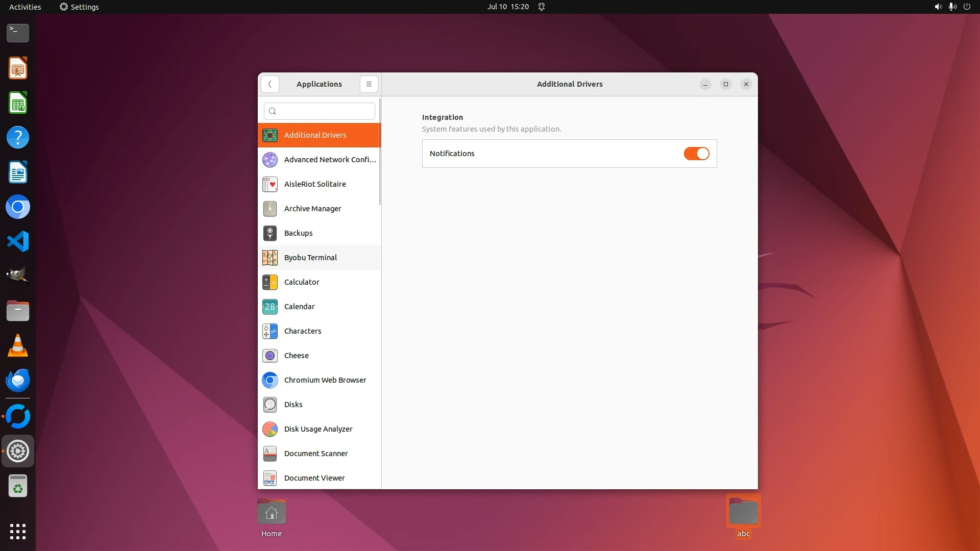This screenshot has width=980, height=551.
Task: Open the Characters app icon entry
Action: pos(269,331)
